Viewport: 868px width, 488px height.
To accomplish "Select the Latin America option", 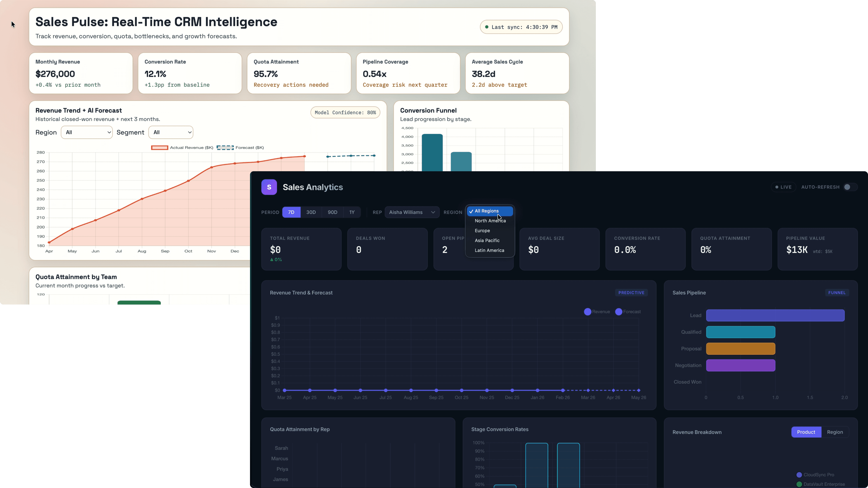I will click(489, 250).
